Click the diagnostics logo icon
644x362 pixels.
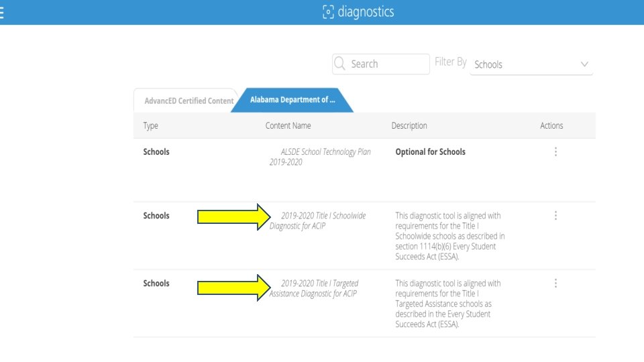(328, 12)
